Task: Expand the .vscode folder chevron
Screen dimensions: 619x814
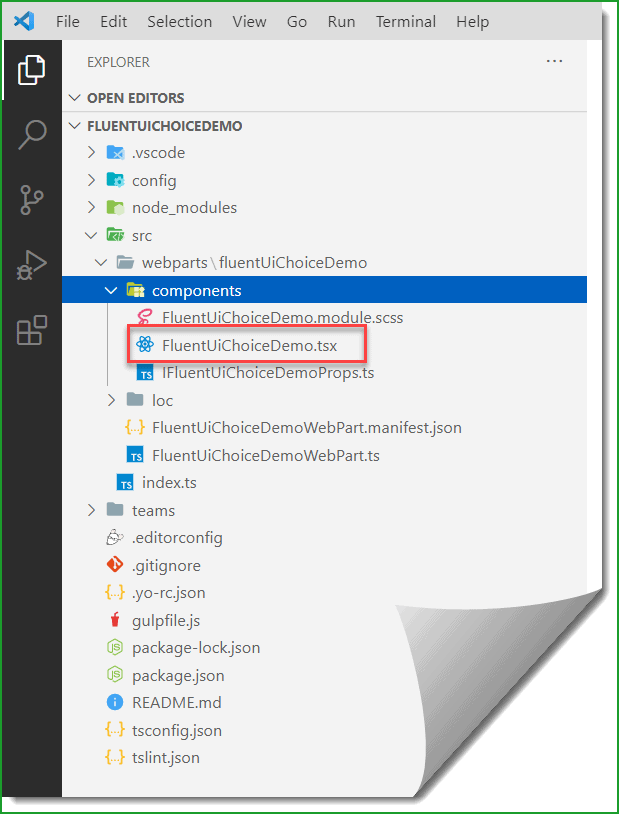Action: (92, 153)
